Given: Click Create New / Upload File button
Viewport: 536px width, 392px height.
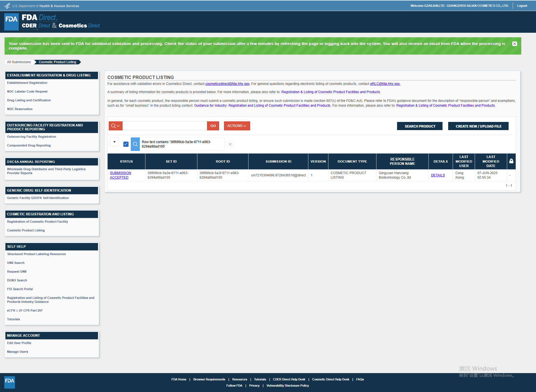Looking at the screenshot, I should click(x=478, y=126).
